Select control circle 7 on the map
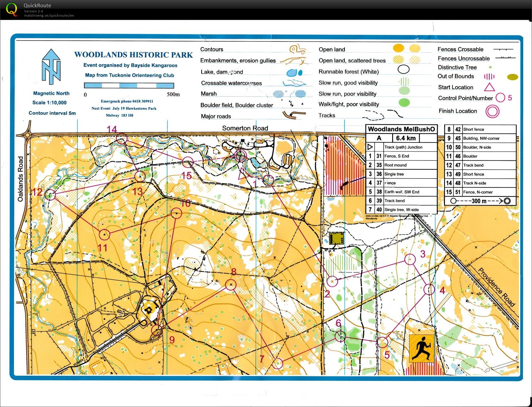Screen dimensions: 532x407 coord(277,363)
